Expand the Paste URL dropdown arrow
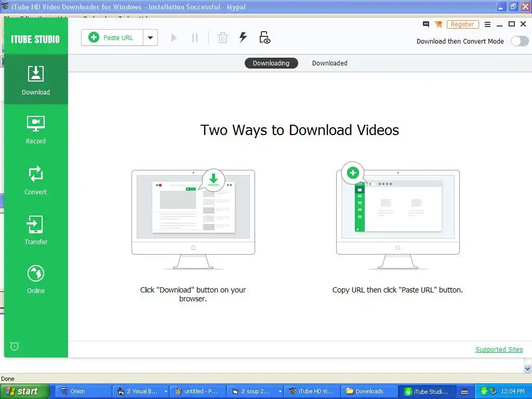 coord(150,37)
